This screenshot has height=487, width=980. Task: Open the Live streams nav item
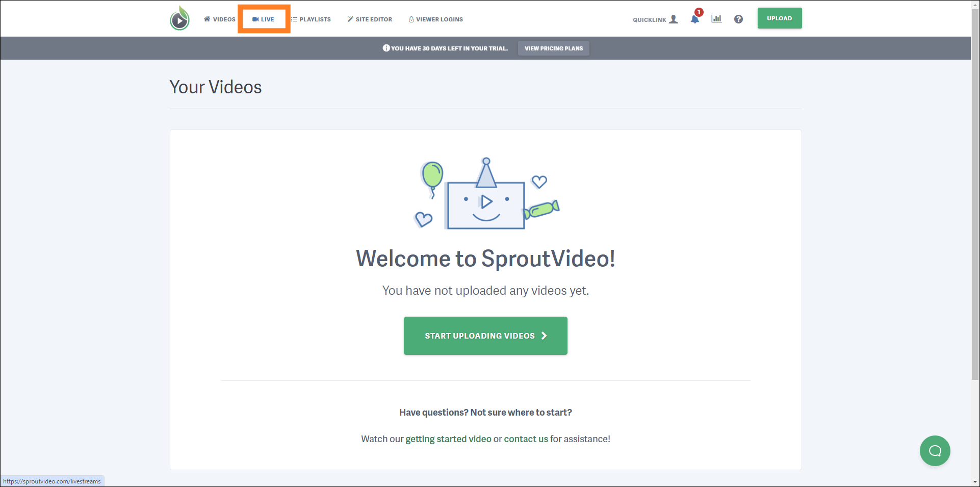(x=264, y=19)
